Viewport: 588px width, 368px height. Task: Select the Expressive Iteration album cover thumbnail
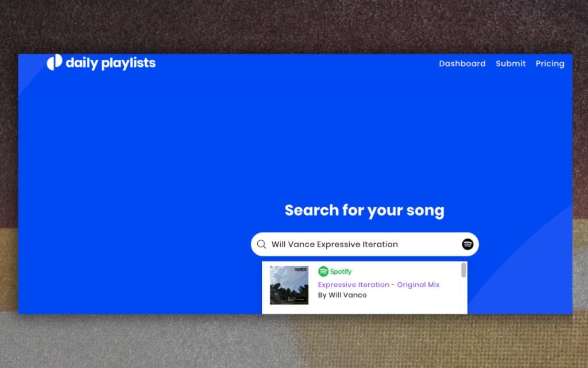tap(289, 285)
